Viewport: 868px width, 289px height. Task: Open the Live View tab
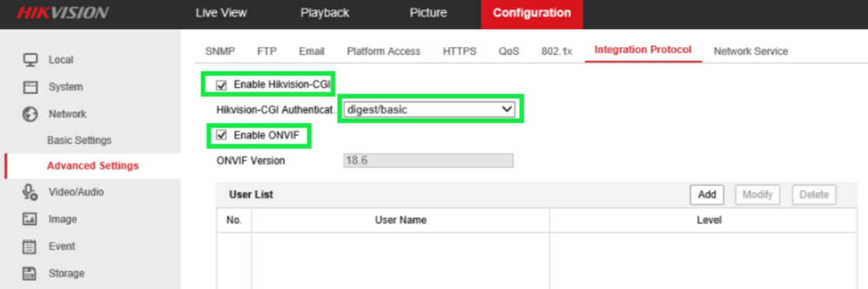(x=221, y=13)
